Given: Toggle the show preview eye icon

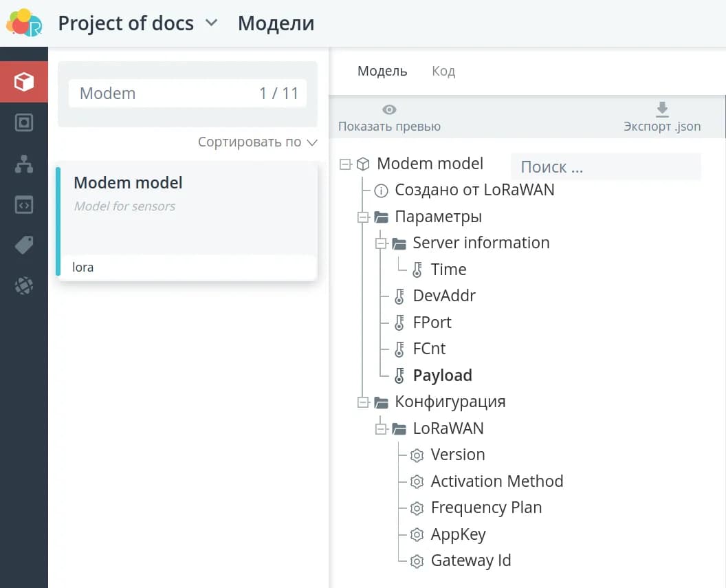Looking at the screenshot, I should tap(389, 109).
